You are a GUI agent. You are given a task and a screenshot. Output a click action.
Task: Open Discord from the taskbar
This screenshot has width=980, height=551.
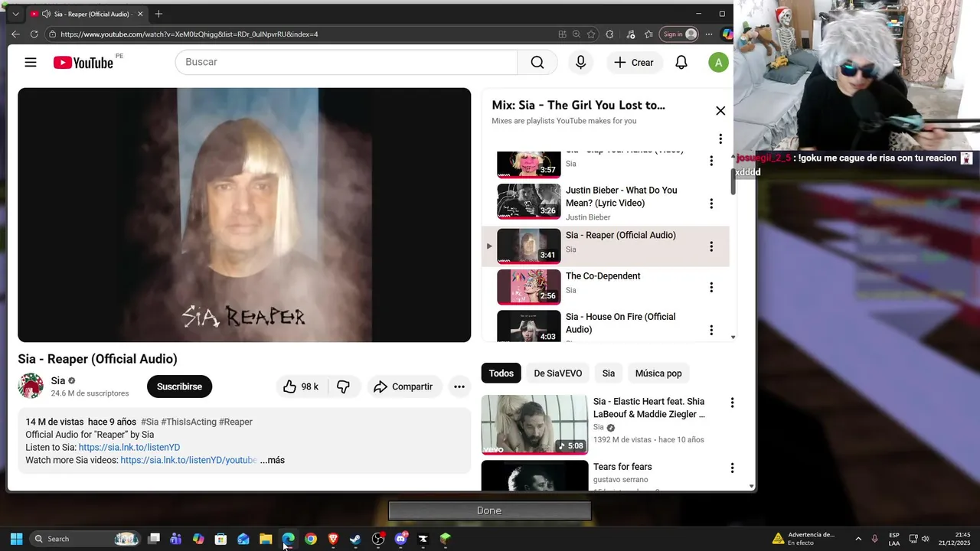pyautogui.click(x=400, y=539)
